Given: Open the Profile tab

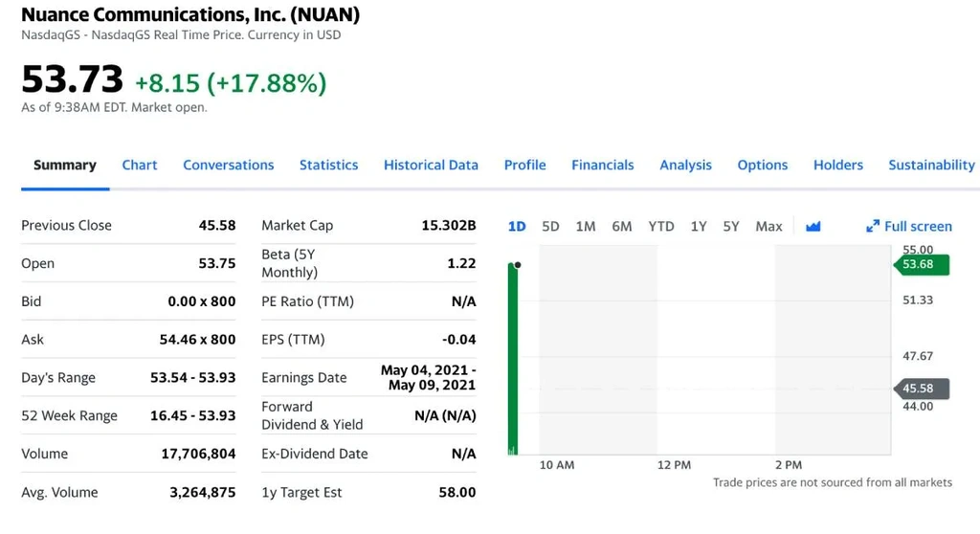Looking at the screenshot, I should tap(524, 165).
